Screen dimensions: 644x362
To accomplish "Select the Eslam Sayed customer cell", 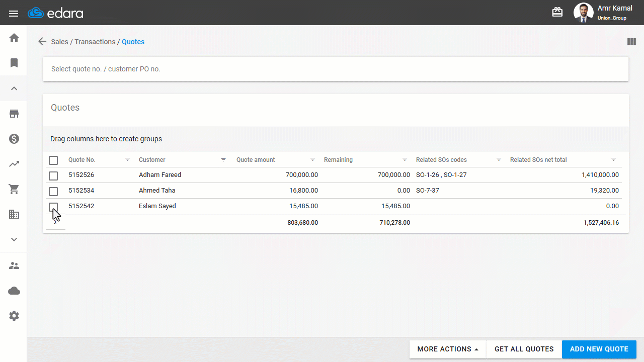I will tap(157, 206).
